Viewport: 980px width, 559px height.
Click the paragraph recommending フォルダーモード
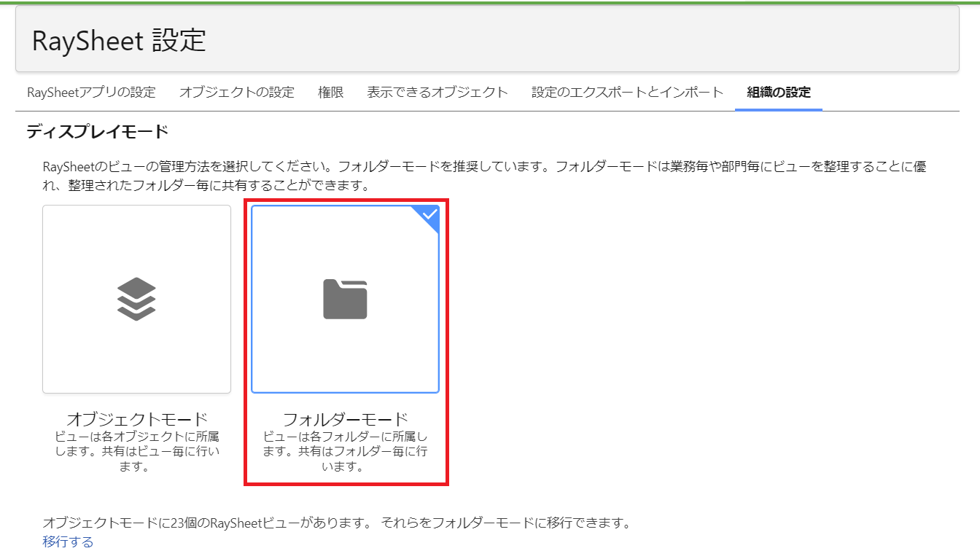click(x=485, y=176)
